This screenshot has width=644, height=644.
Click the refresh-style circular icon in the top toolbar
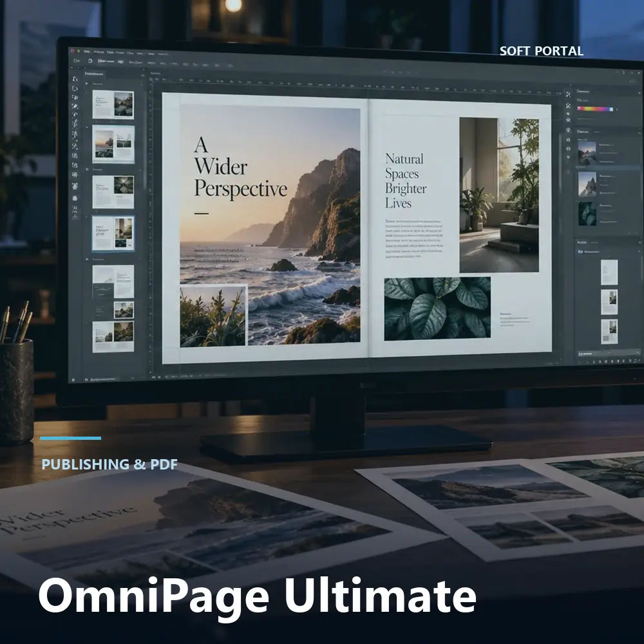click(x=90, y=61)
